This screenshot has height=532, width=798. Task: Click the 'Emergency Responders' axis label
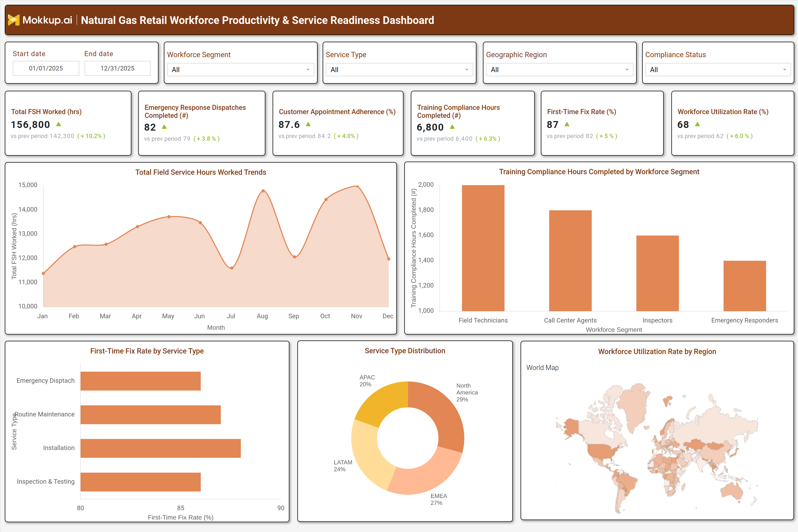pos(744,320)
